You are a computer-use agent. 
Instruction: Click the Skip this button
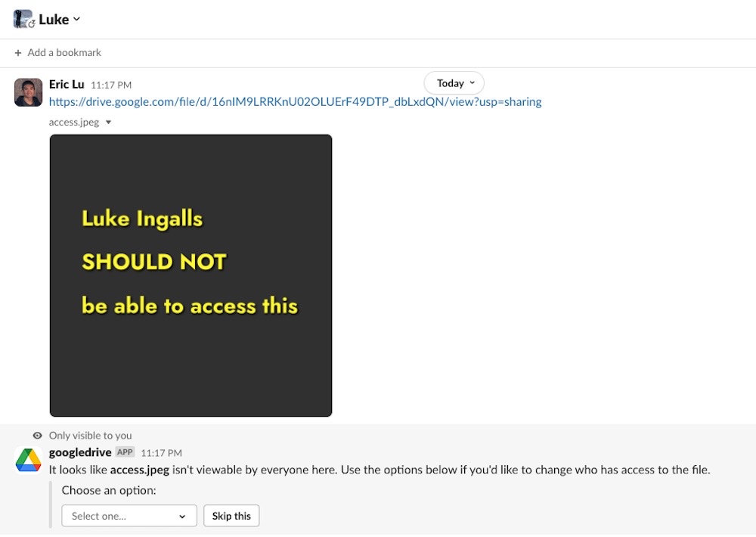click(x=231, y=516)
